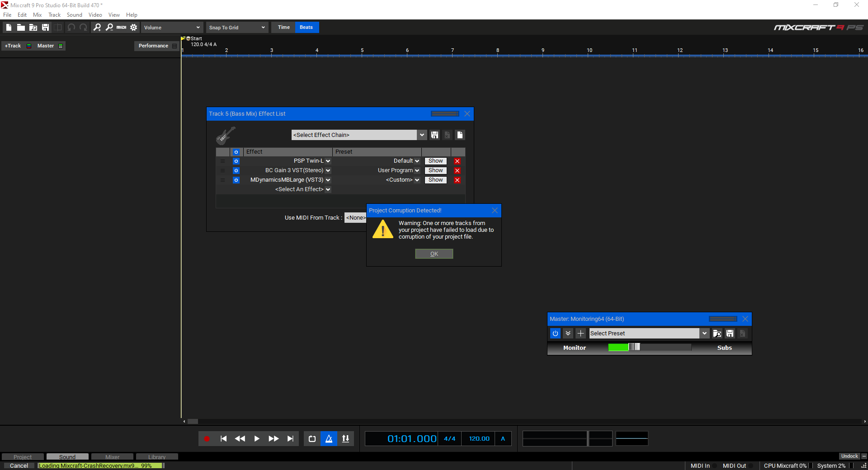Remove BC Gain 3 effect with red X
The height and width of the screenshot is (470, 868).
(458, 171)
